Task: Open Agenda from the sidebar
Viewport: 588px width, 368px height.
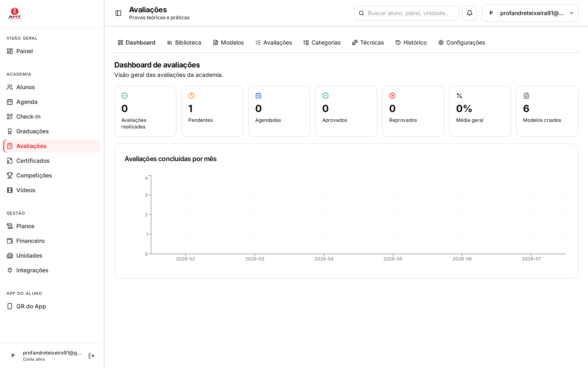Action: pos(52,102)
